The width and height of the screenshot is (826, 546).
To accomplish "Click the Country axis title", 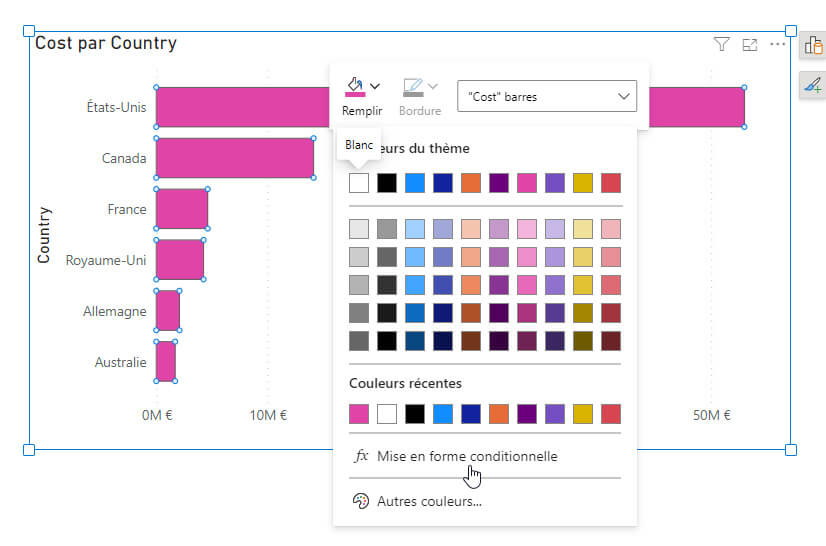I will click(x=44, y=235).
